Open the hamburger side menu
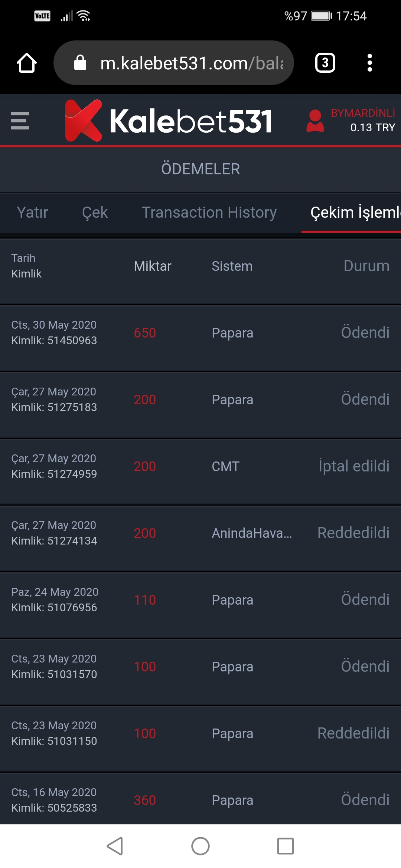Image resolution: width=401 pixels, height=868 pixels. [20, 121]
